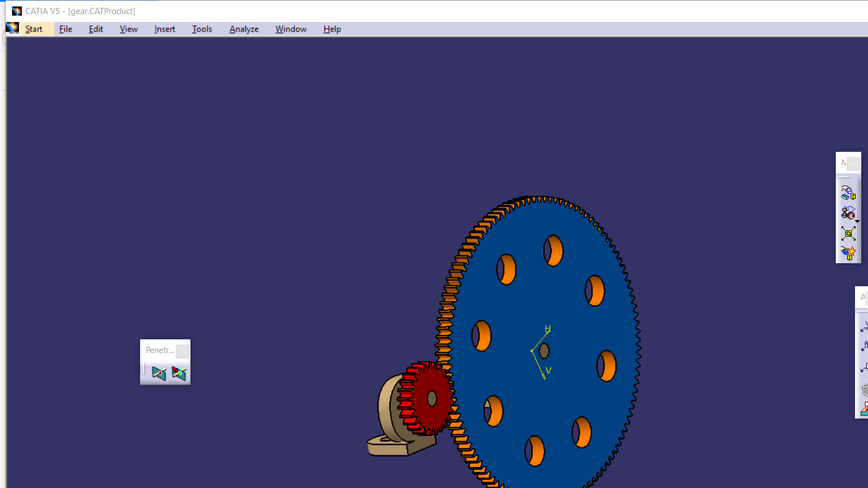Click penetration icon with red indicator

click(x=159, y=373)
